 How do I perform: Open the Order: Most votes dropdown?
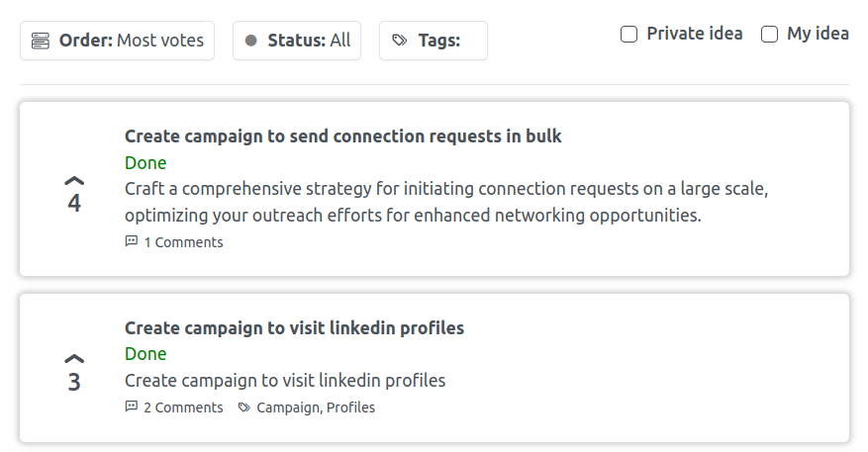pos(118,41)
